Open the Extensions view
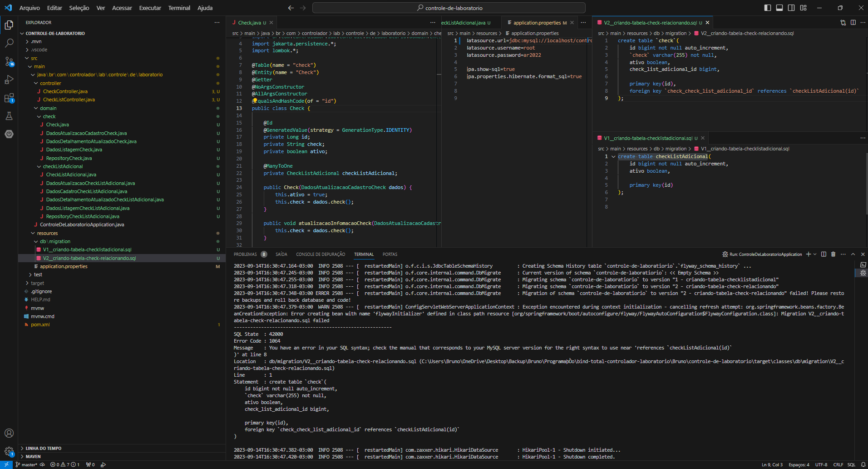The image size is (868, 469). pyautogui.click(x=9, y=98)
